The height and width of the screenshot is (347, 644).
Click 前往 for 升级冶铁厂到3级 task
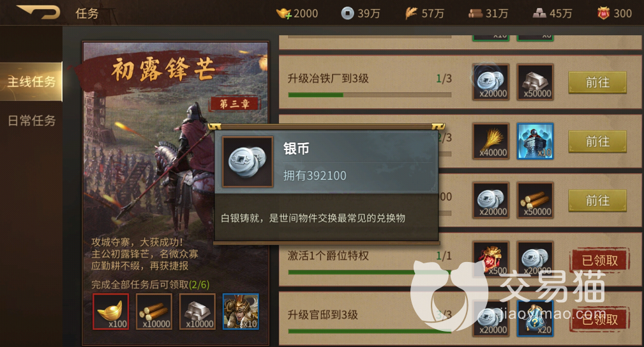pyautogui.click(x=597, y=82)
